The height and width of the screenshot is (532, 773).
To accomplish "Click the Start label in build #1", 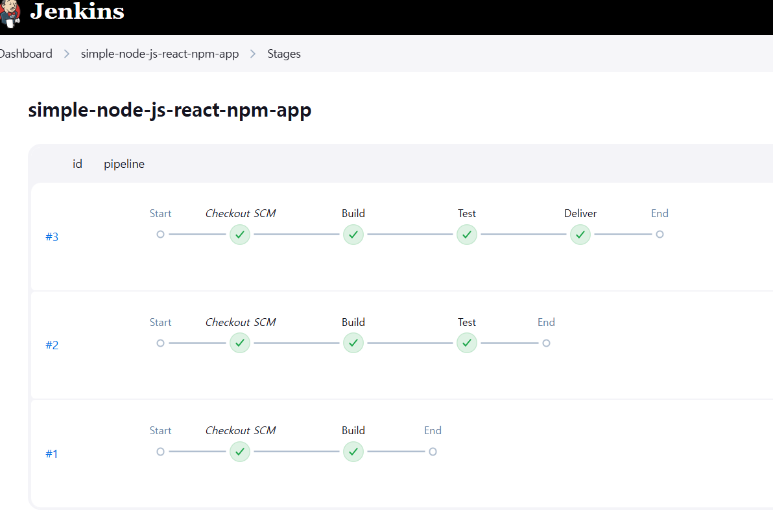I will (160, 430).
